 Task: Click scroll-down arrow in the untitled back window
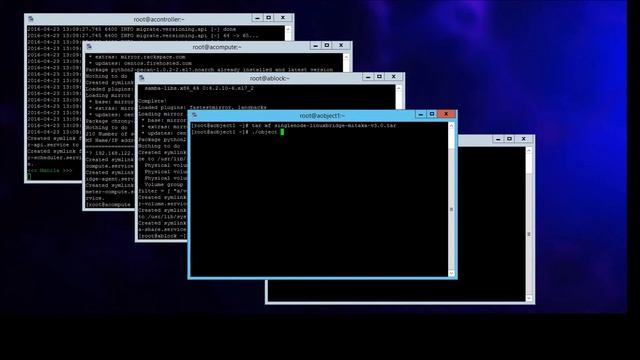(x=529, y=298)
